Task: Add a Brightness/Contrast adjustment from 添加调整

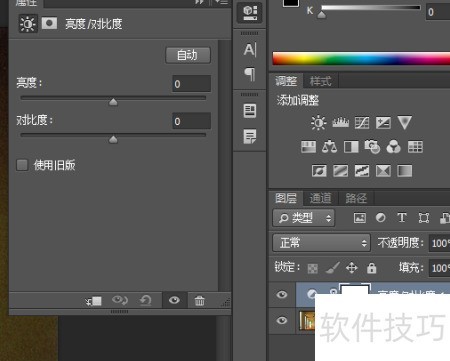Action: (x=318, y=123)
